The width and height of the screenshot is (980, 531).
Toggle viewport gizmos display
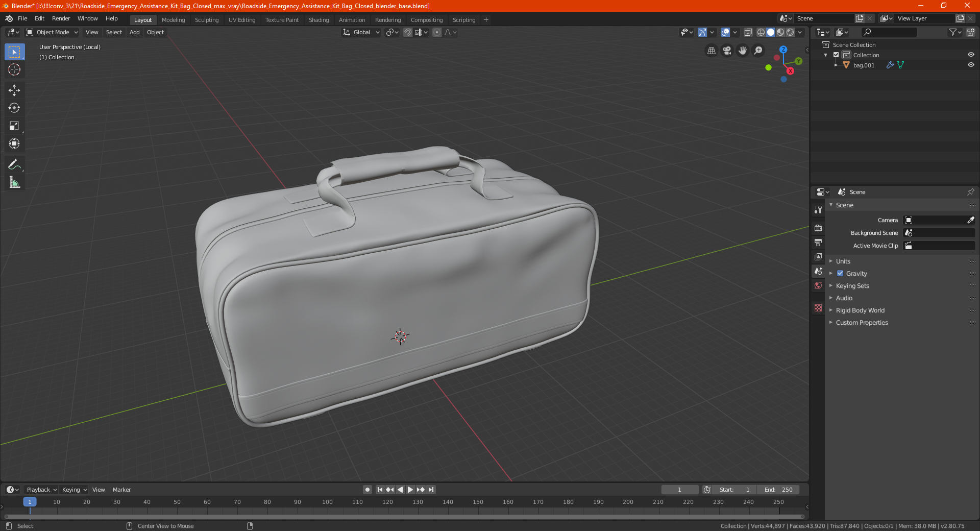pyautogui.click(x=702, y=32)
